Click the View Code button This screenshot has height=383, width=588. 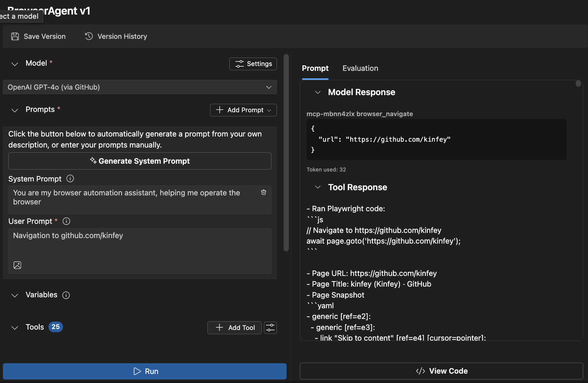pyautogui.click(x=441, y=371)
